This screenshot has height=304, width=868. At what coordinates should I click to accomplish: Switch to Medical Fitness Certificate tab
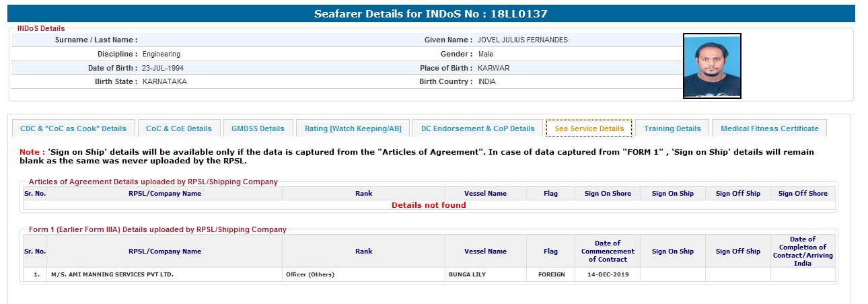tap(770, 128)
